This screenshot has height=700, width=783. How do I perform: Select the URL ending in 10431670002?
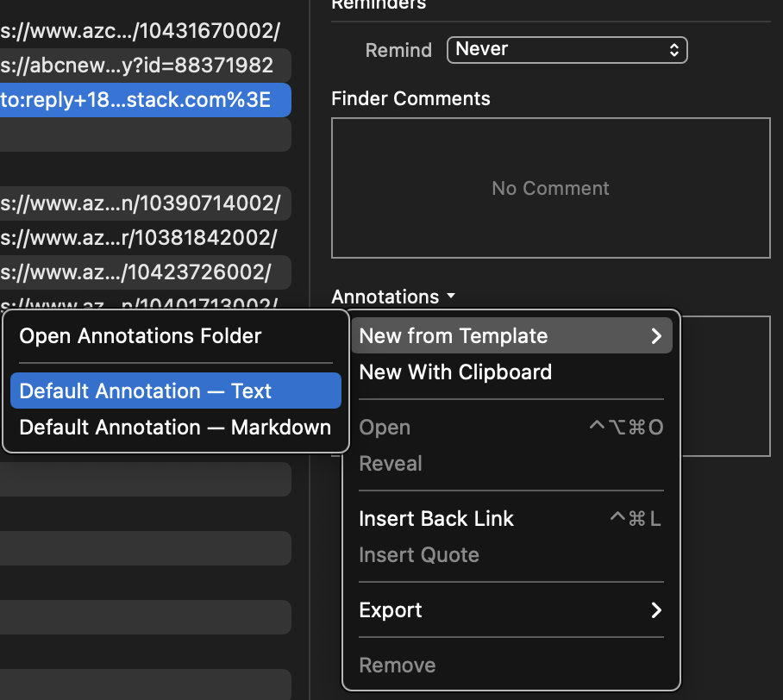pyautogui.click(x=138, y=30)
